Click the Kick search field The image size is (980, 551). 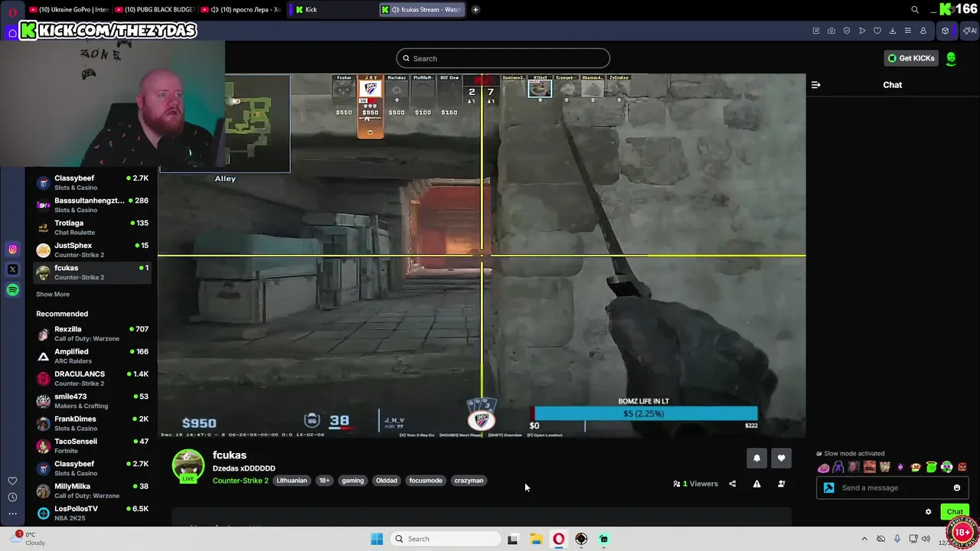(x=503, y=58)
